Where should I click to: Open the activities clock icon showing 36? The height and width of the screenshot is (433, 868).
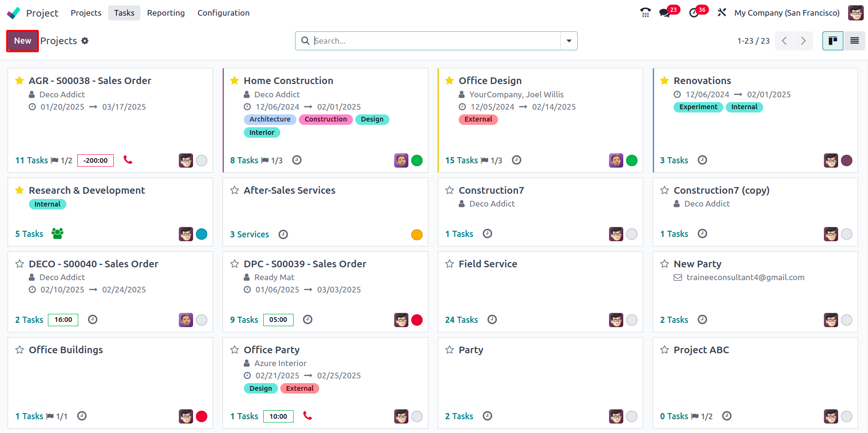[694, 13]
